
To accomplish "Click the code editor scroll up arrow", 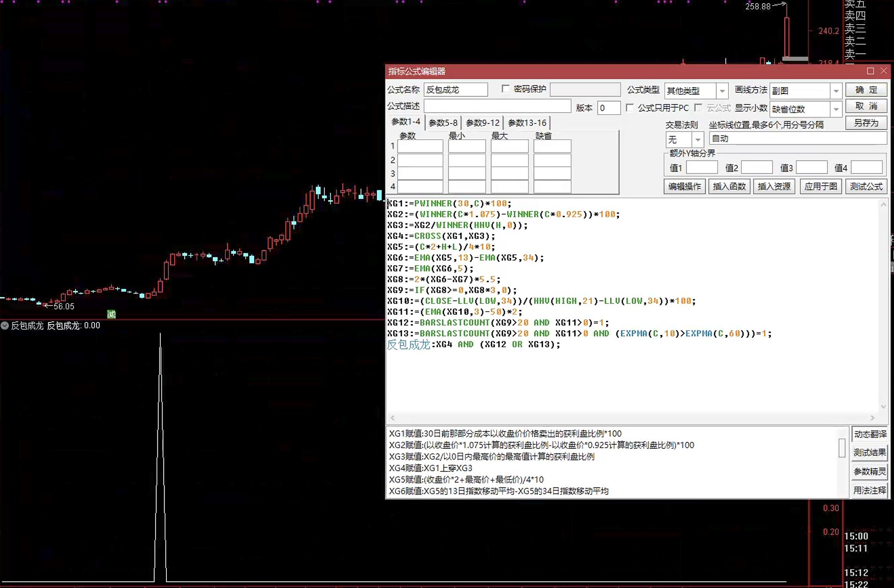I will click(884, 205).
